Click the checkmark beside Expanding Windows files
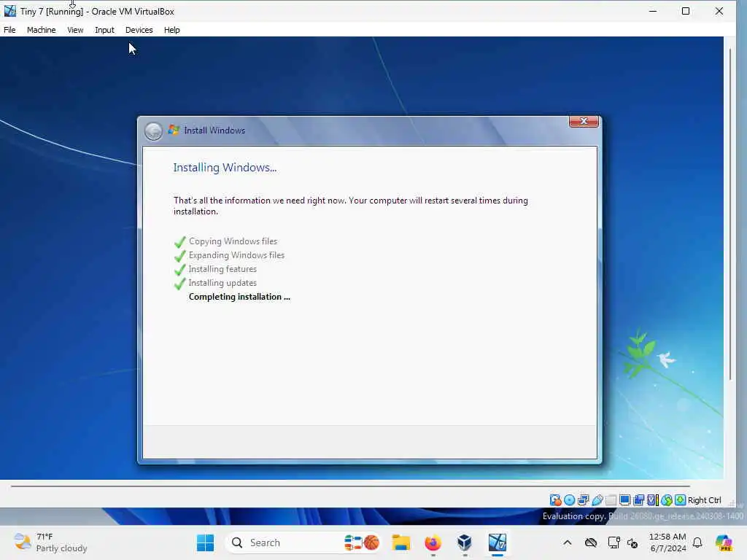This screenshot has width=747, height=560. point(180,256)
